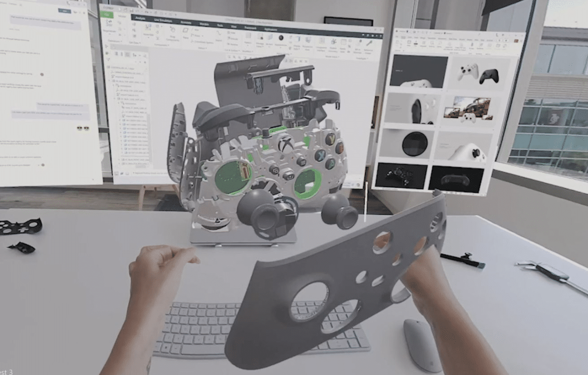Click the sunglasses emoji message in chat
Screen dimensions: 588x375
pos(83,128)
